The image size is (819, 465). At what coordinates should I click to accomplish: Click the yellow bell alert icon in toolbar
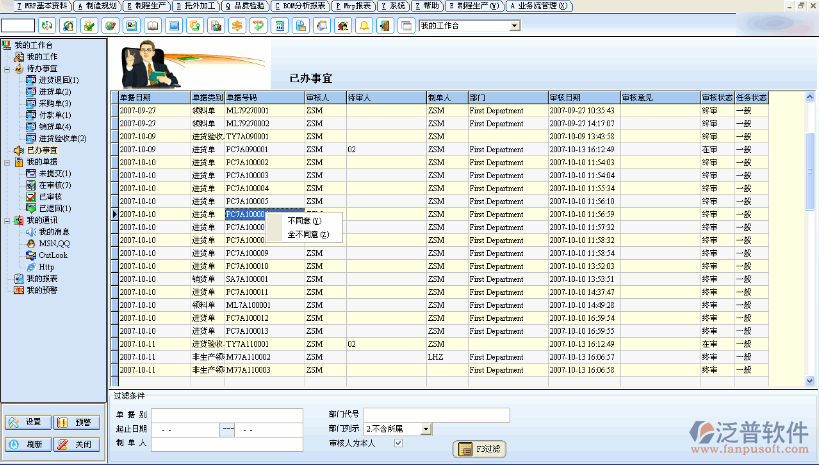(364, 25)
